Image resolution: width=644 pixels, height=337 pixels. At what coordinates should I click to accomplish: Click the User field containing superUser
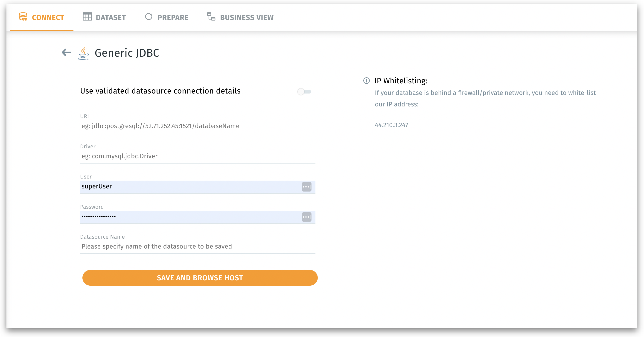point(190,187)
